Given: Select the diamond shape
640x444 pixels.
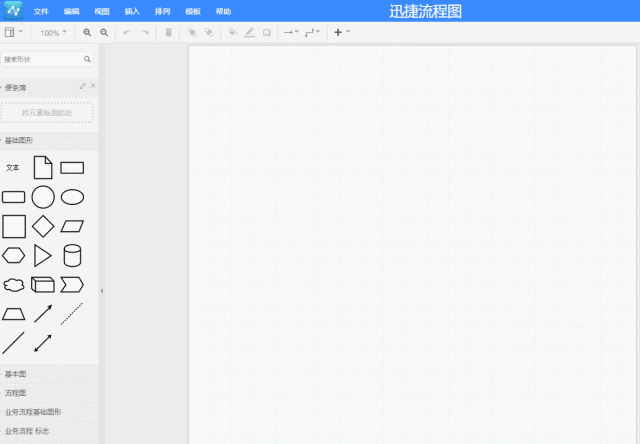Looking at the screenshot, I should click(x=43, y=226).
